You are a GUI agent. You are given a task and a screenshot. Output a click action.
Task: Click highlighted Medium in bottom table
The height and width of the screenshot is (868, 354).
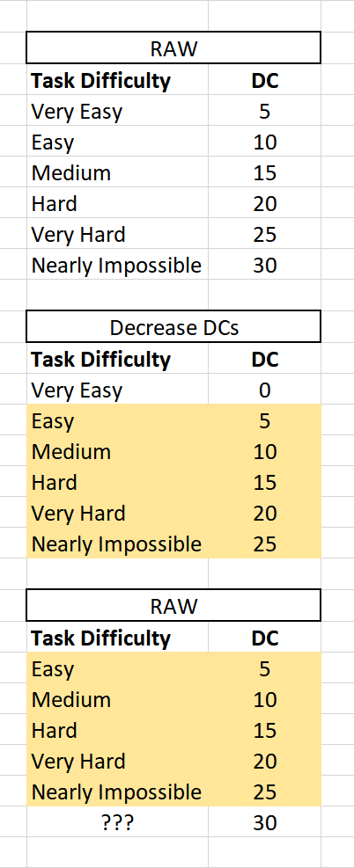(117, 699)
